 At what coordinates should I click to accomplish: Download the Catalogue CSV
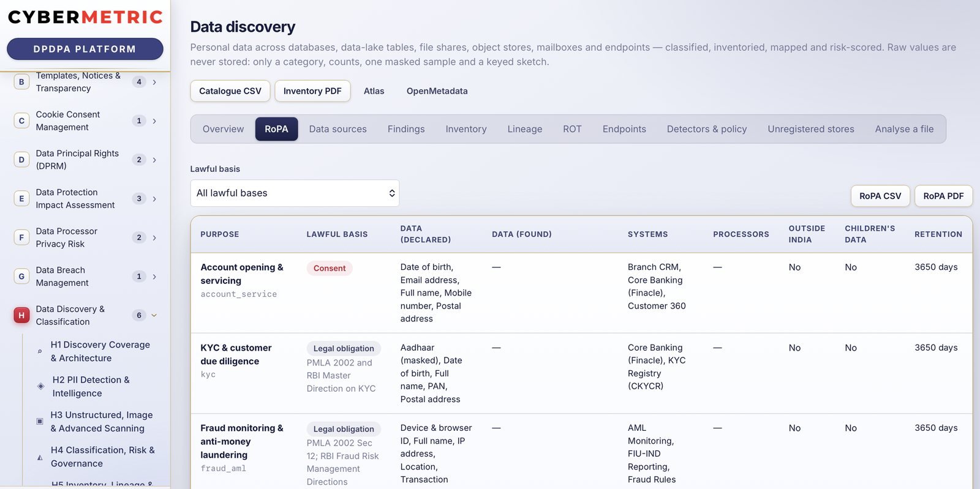230,91
